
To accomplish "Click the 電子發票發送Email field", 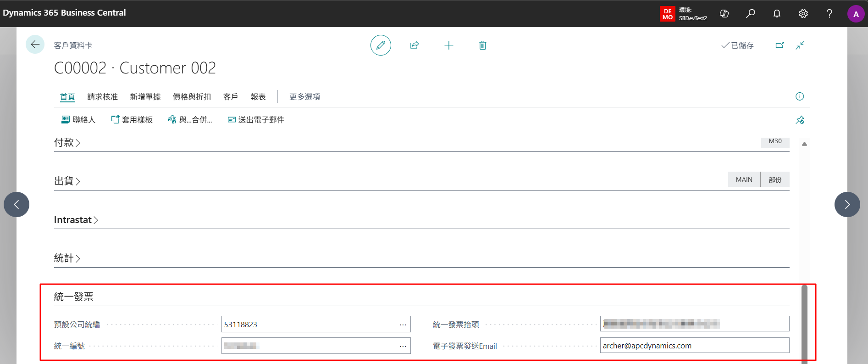I will (695, 346).
